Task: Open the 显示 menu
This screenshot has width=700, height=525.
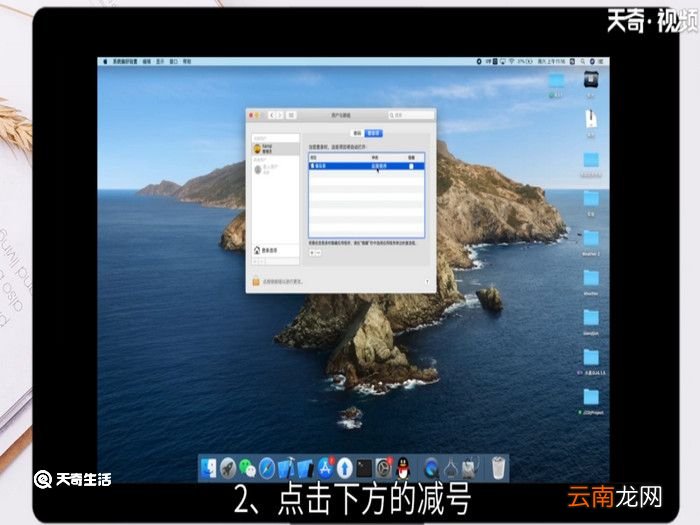Action: pyautogui.click(x=160, y=62)
